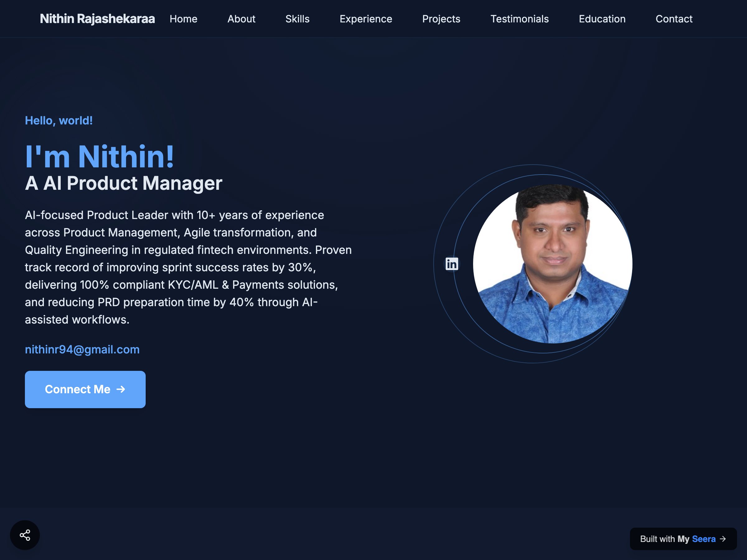The height and width of the screenshot is (560, 747).
Task: Jump to the Skills section
Action: click(297, 19)
